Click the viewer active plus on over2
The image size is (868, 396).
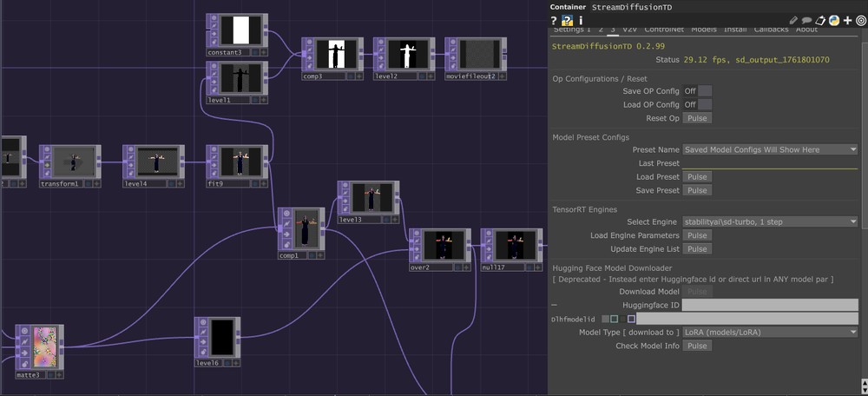tap(467, 267)
